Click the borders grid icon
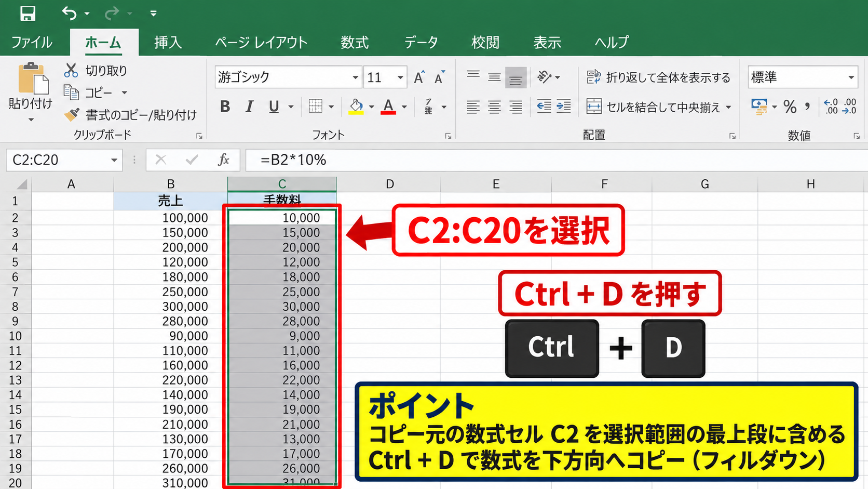The image size is (868, 489). click(x=315, y=107)
